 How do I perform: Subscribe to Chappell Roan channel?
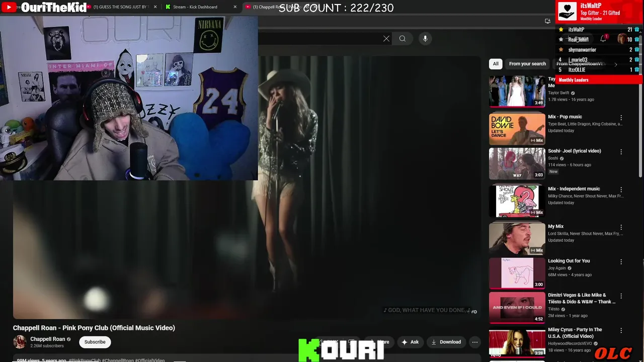point(95,342)
